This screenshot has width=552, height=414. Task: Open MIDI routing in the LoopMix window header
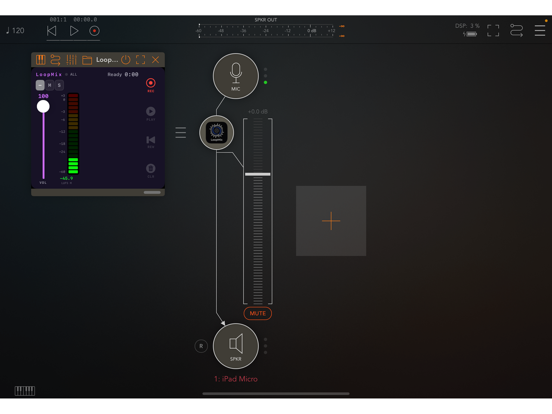55,60
